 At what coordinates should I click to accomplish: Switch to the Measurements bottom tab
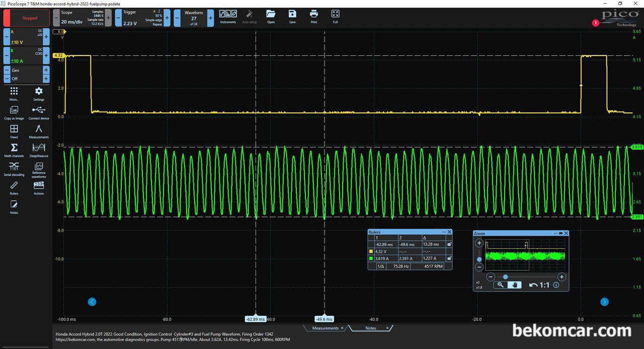[325, 328]
